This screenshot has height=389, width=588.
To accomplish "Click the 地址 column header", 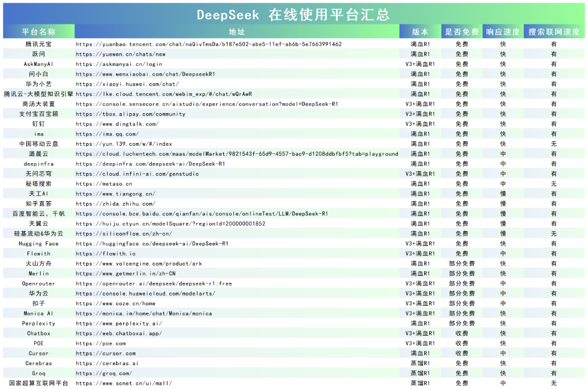I will [237, 32].
